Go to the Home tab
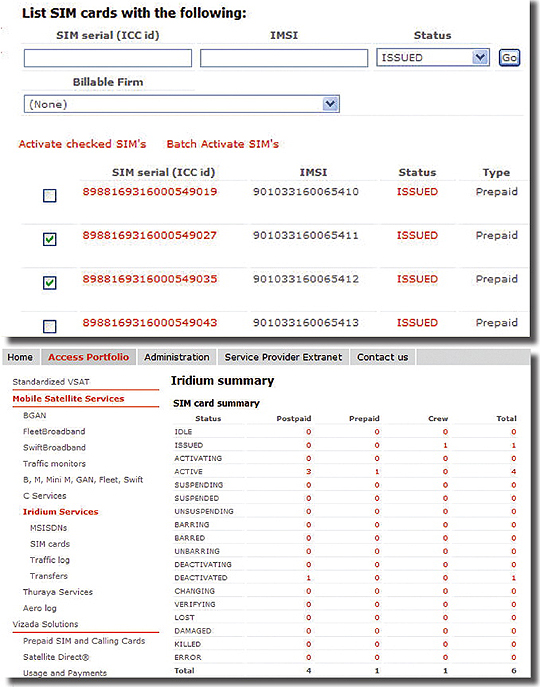The image size is (540, 687). (20, 357)
